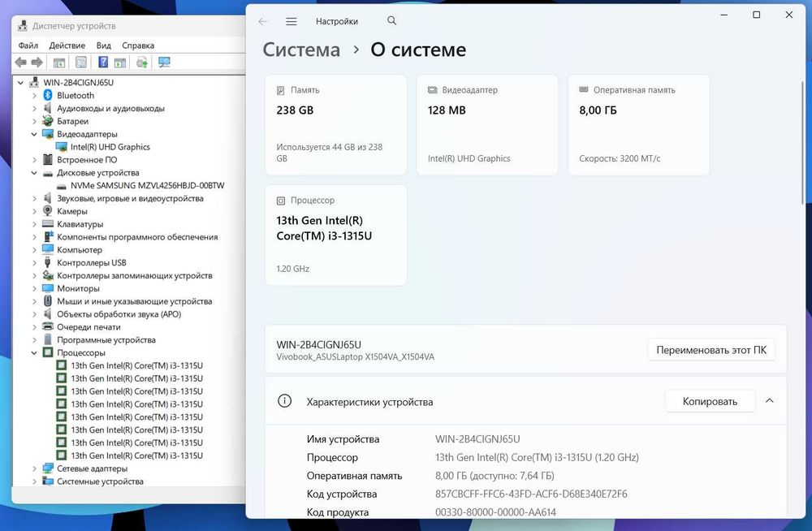Image resolution: width=812 pixels, height=531 pixels.
Task: Expand the Программные устройства category
Action: pos(34,339)
